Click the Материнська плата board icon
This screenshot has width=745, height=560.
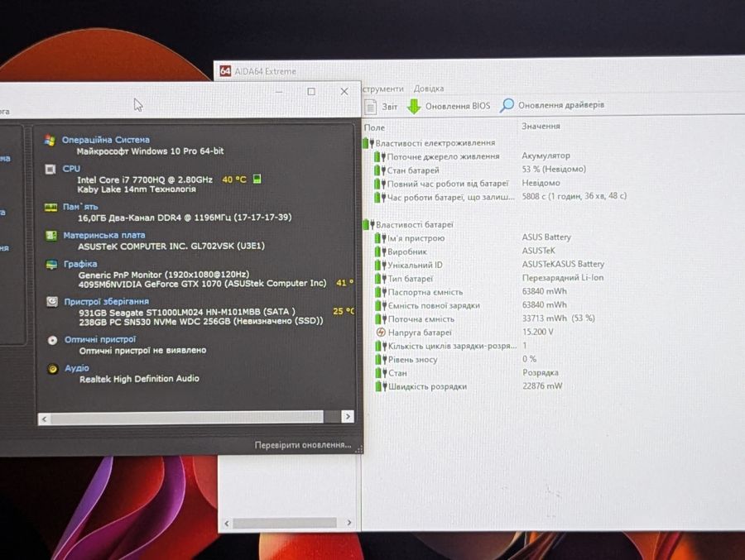pos(50,236)
